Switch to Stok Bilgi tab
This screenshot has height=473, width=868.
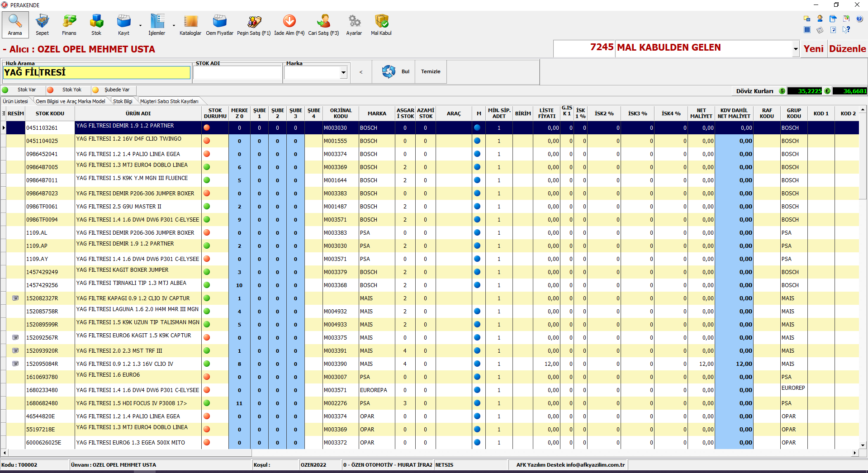pos(123,101)
